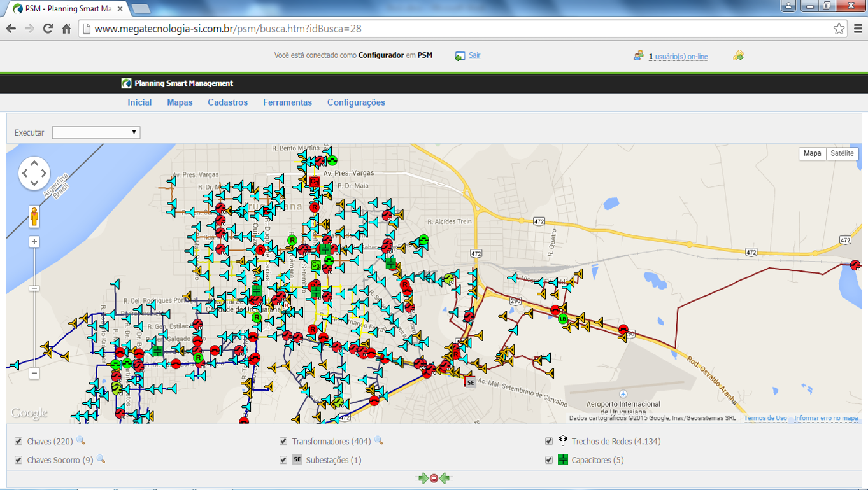Disable the Trechos de Redes checkbox
The image size is (868, 490).
click(x=549, y=441)
